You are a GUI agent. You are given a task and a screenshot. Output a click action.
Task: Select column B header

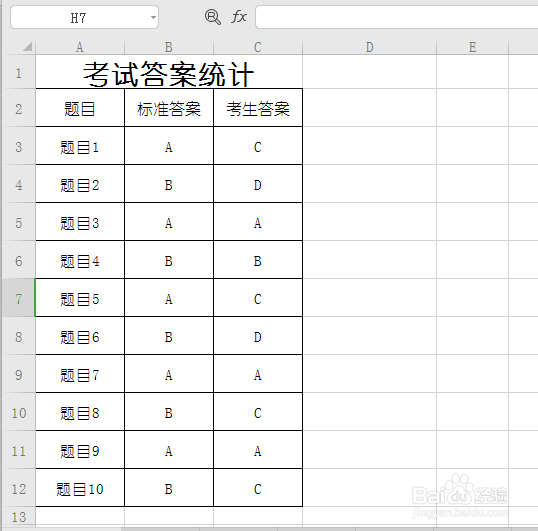point(169,47)
